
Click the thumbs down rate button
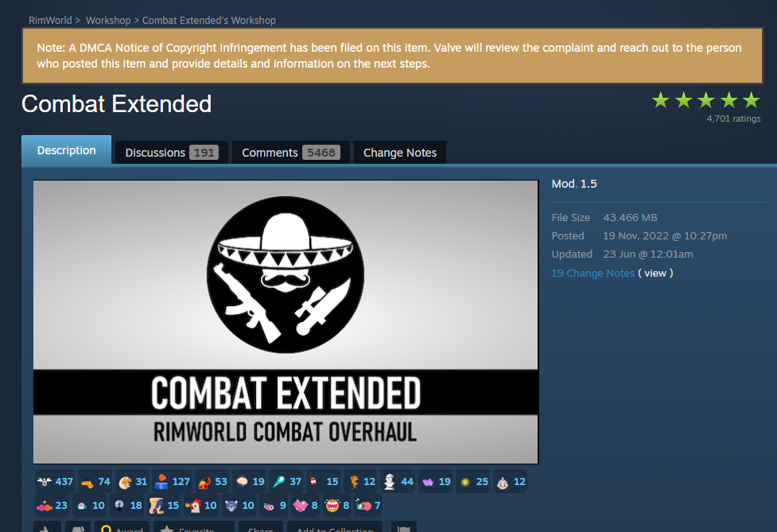(78, 527)
